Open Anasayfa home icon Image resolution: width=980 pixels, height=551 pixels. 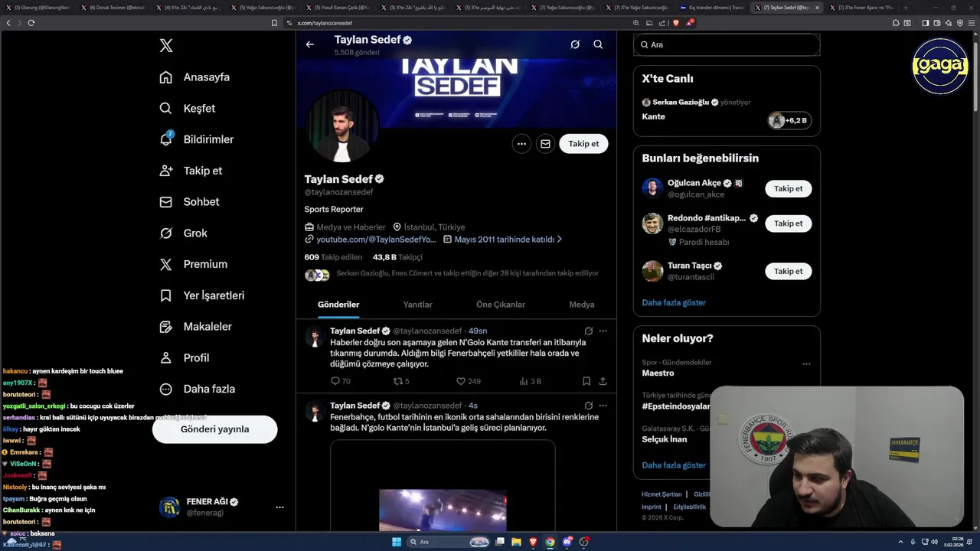[x=165, y=77]
